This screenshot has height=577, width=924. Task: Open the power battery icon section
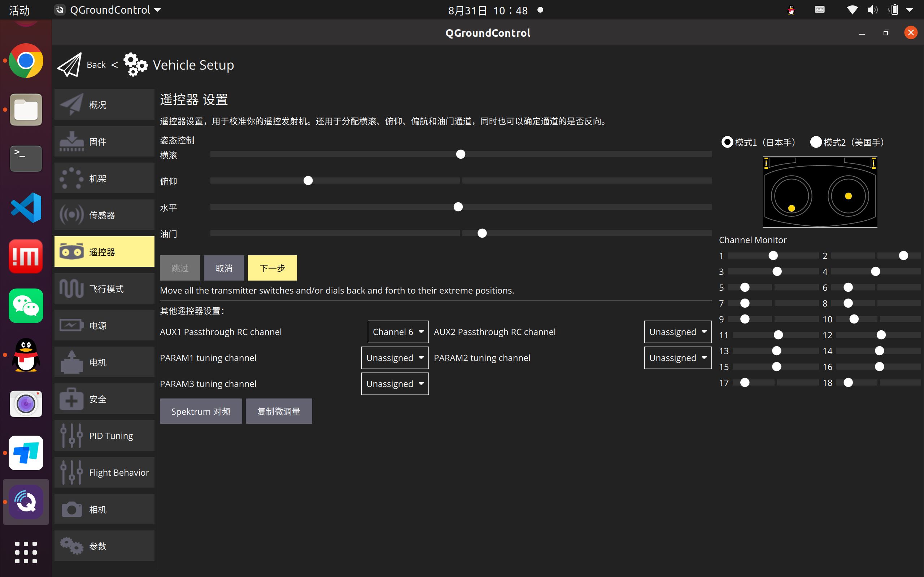[x=71, y=326]
